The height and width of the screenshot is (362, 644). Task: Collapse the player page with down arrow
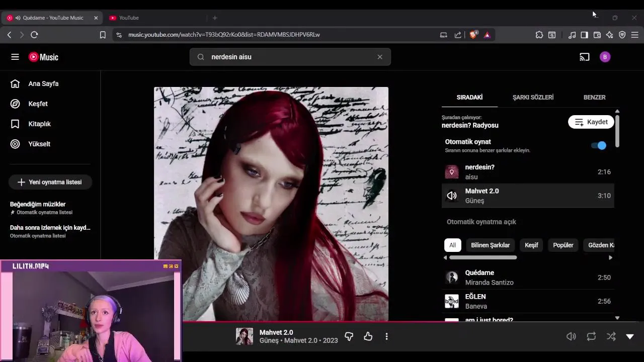tap(630, 336)
